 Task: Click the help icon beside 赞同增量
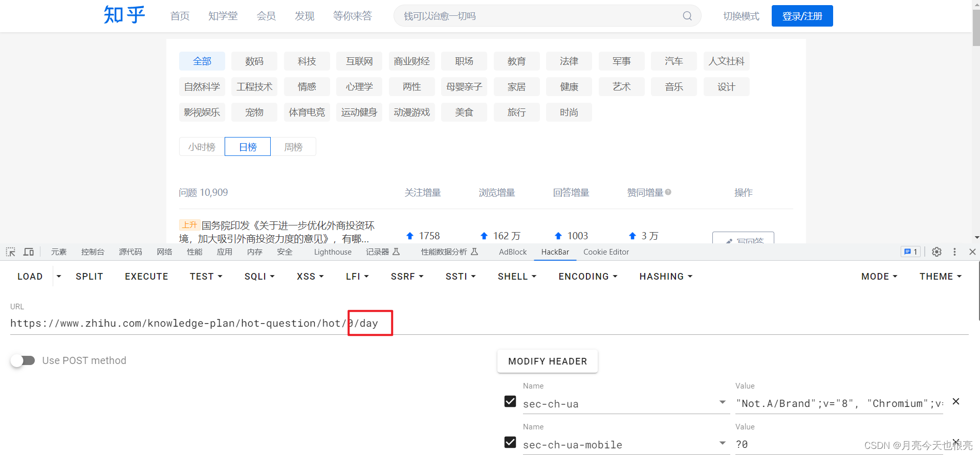coord(668,192)
